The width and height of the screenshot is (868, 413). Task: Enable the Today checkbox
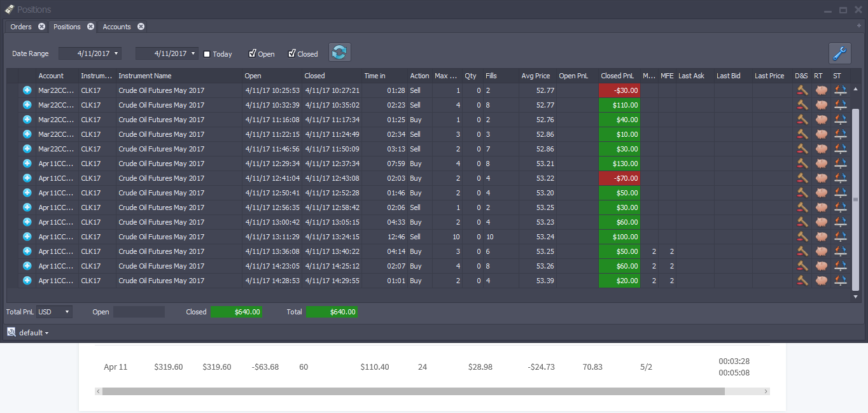click(x=207, y=54)
